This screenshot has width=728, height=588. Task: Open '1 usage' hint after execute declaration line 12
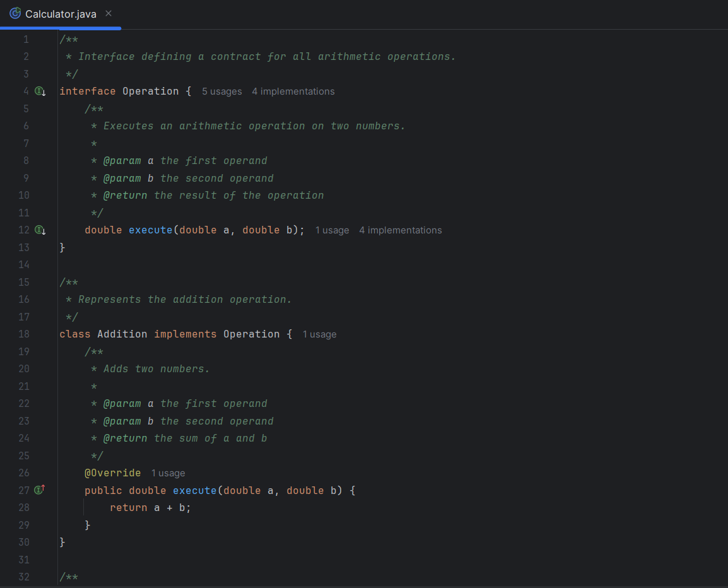click(332, 230)
